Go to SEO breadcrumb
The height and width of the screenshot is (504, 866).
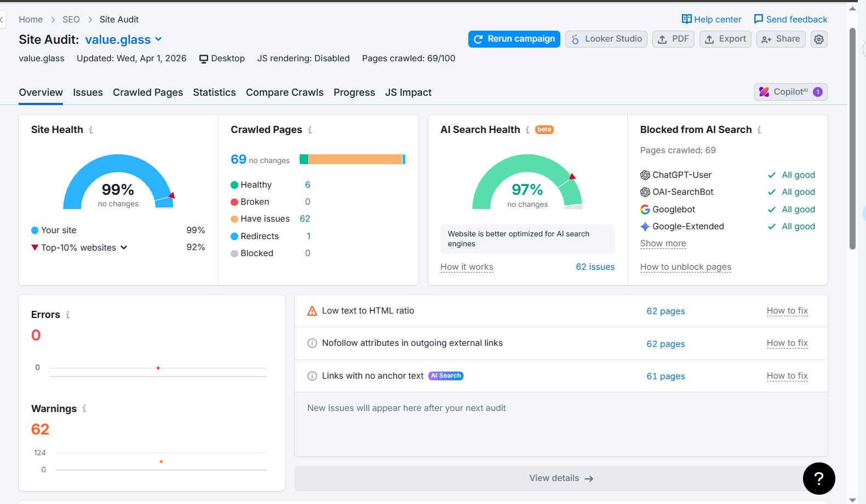point(71,20)
